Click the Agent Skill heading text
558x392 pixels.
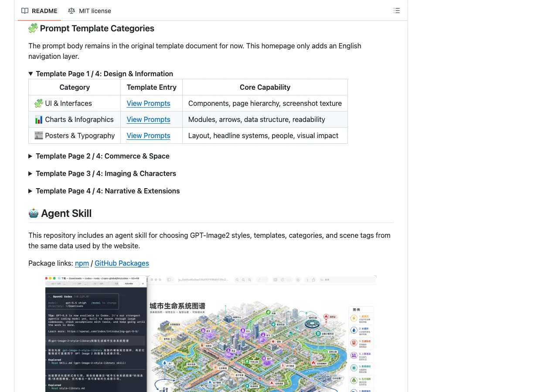coord(66,213)
